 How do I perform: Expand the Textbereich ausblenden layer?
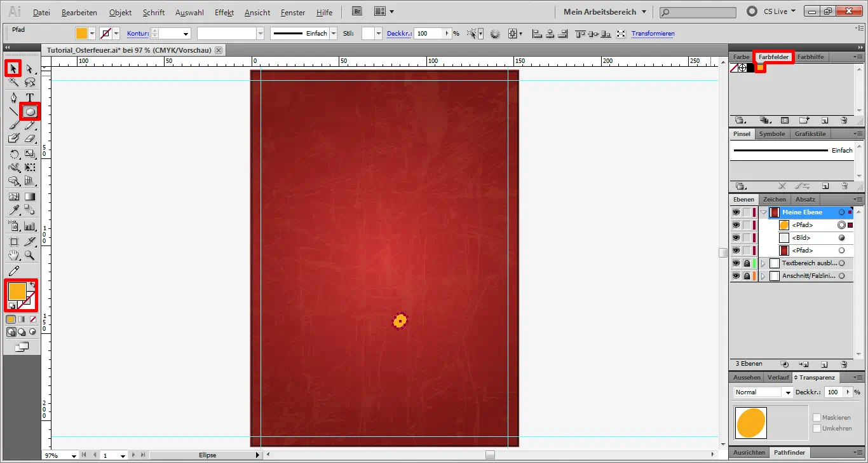764,263
